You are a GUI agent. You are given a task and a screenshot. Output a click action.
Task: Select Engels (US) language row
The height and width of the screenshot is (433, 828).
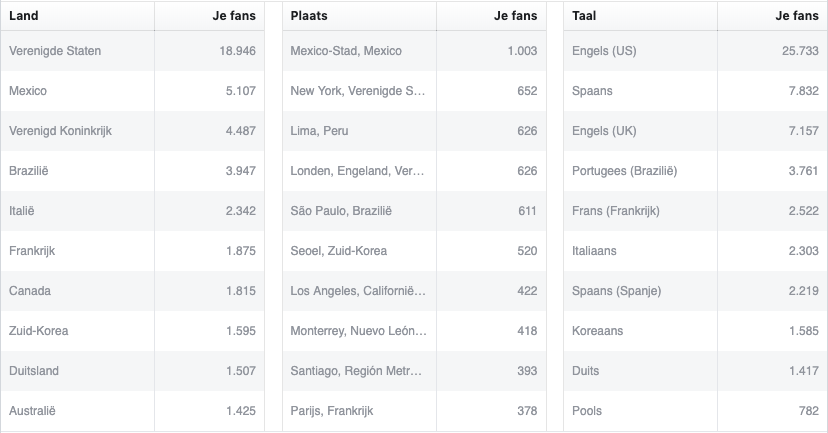coord(695,51)
